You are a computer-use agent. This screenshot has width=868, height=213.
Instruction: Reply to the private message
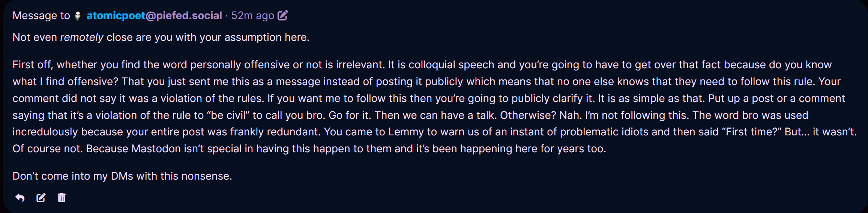pos(20,198)
